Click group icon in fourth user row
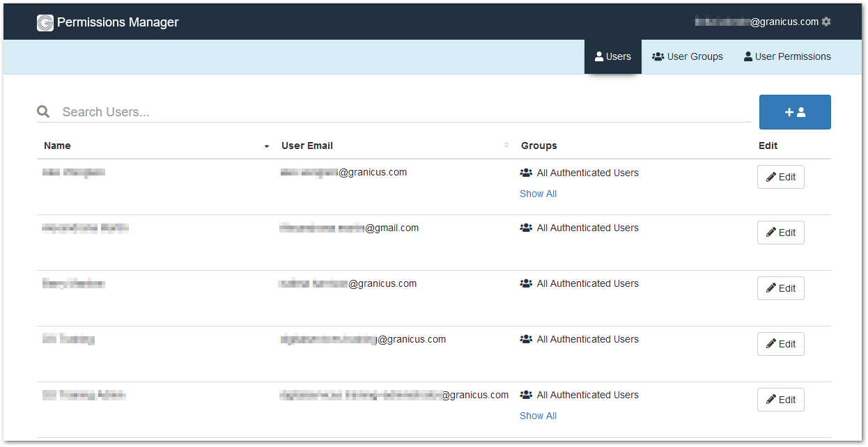This screenshot has height=447, width=868. pos(526,339)
